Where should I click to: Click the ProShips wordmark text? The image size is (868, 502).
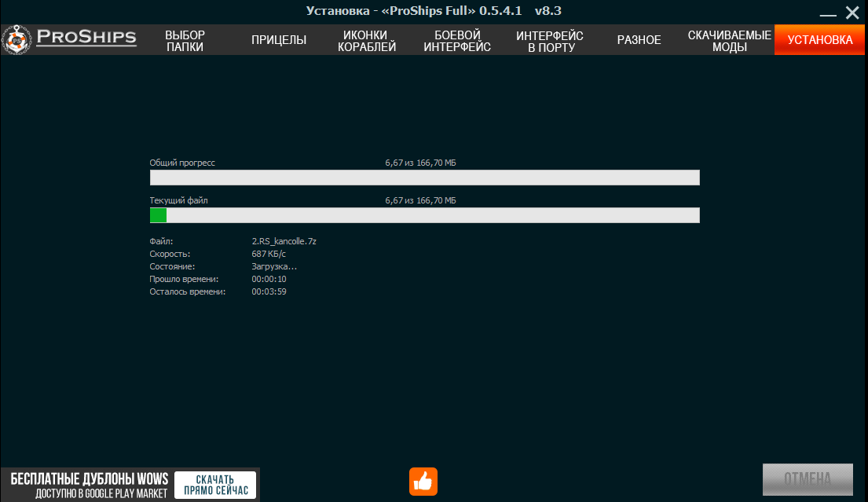pos(86,37)
